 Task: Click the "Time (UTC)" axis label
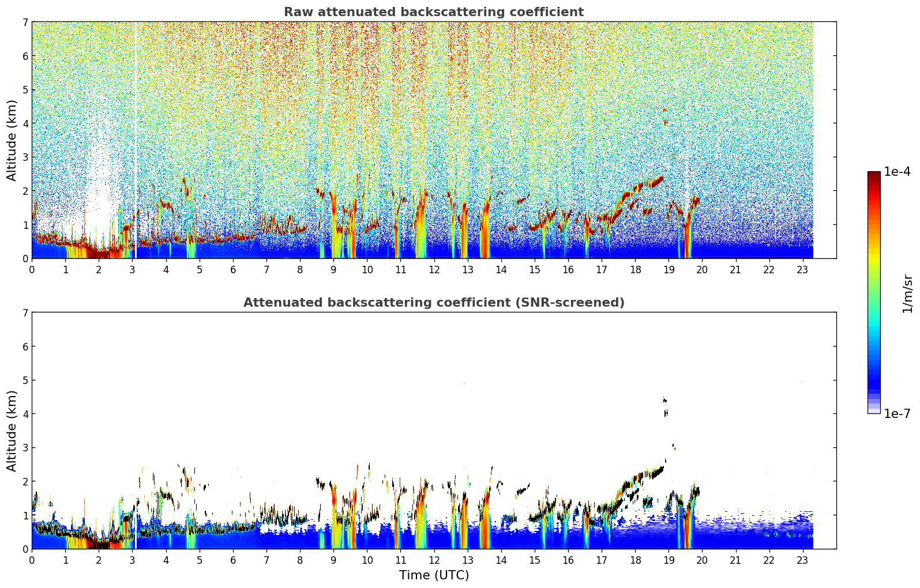click(x=434, y=575)
